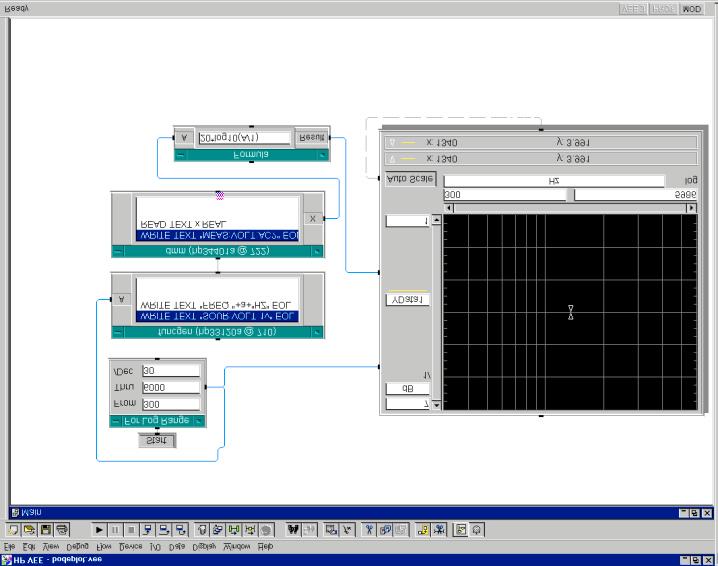Click the YData1 trace label
718x566 pixels.
point(408,300)
